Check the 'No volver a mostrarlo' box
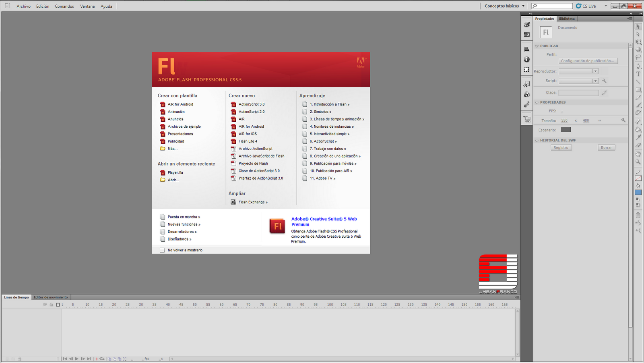Viewport: 644px width, 363px height. tap(162, 250)
